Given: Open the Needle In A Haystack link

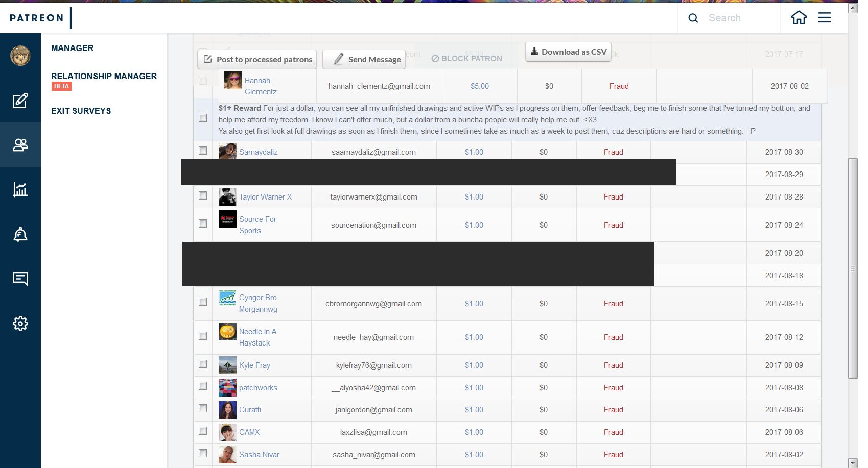Looking at the screenshot, I should click(257, 337).
